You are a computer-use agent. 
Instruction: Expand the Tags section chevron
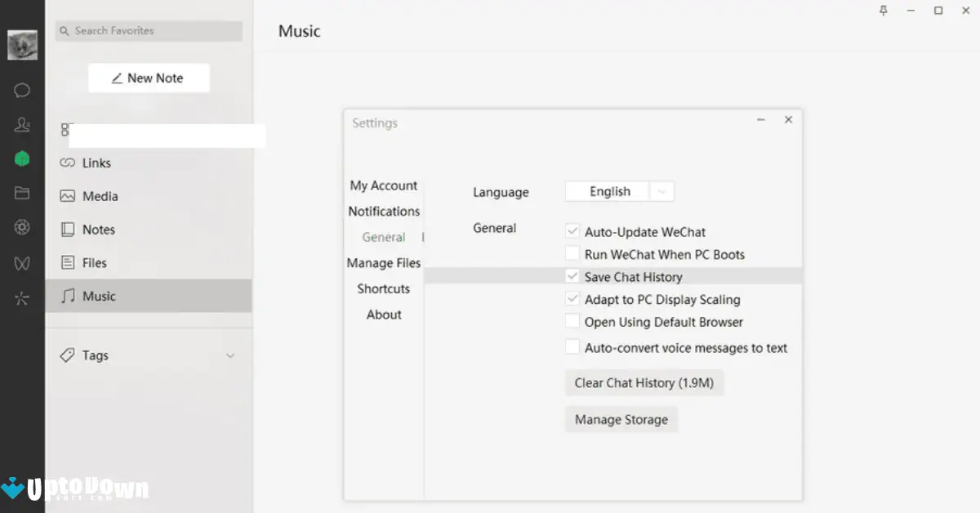click(x=230, y=356)
